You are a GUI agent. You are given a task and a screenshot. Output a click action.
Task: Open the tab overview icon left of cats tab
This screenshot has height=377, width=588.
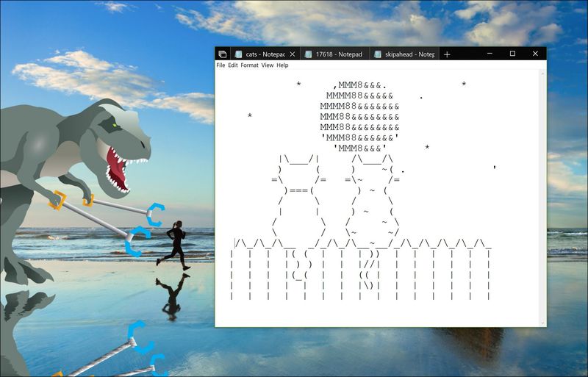pos(222,54)
